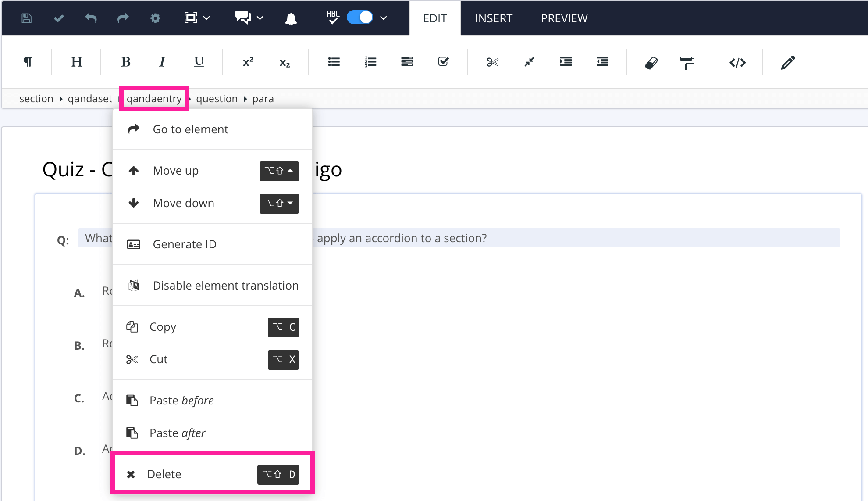Screen dimensions: 868x501
Task: Click the paragraph pilcrow icon
Action: 28,62
